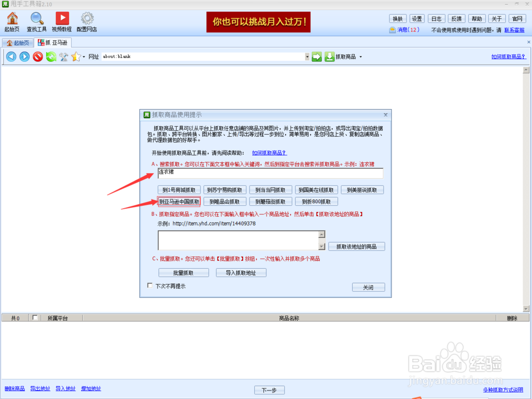Click green go arrow beside address bar

point(317,56)
